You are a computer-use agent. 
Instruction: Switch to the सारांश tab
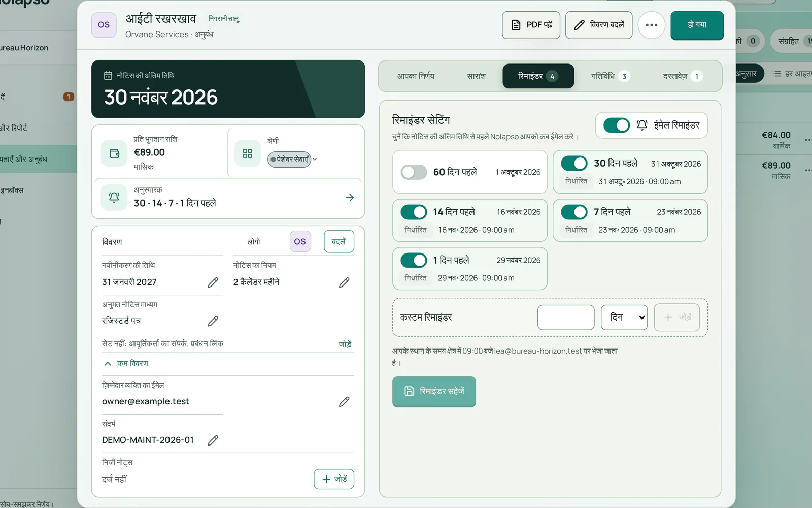[x=476, y=76]
